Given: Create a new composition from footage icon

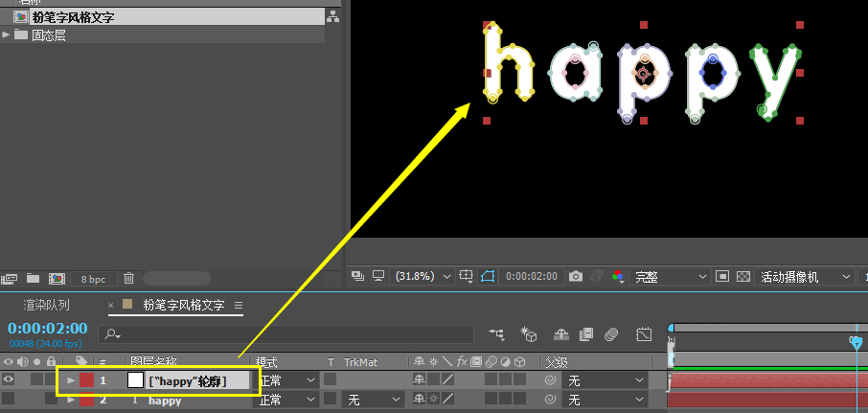Looking at the screenshot, I should [x=57, y=279].
